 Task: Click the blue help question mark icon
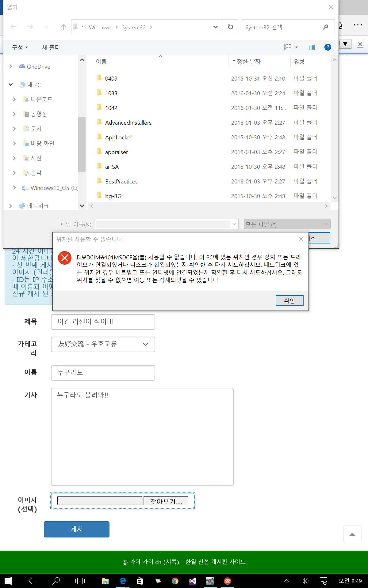coord(328,47)
